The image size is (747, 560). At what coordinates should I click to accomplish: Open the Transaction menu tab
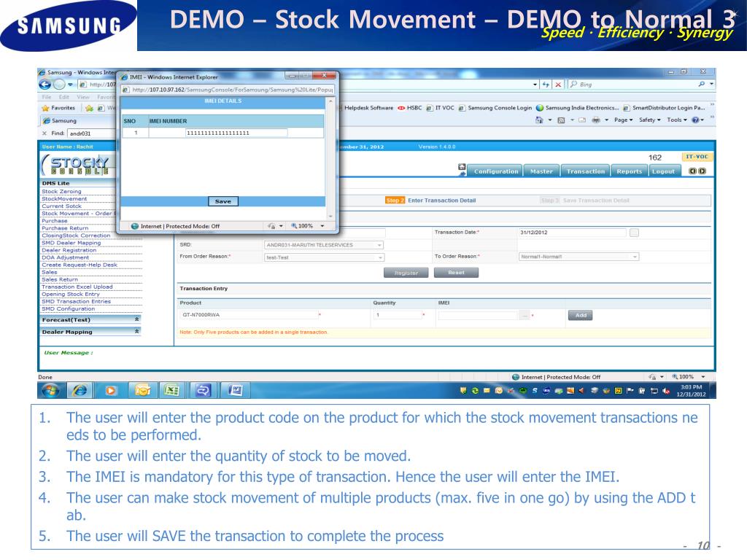point(586,171)
